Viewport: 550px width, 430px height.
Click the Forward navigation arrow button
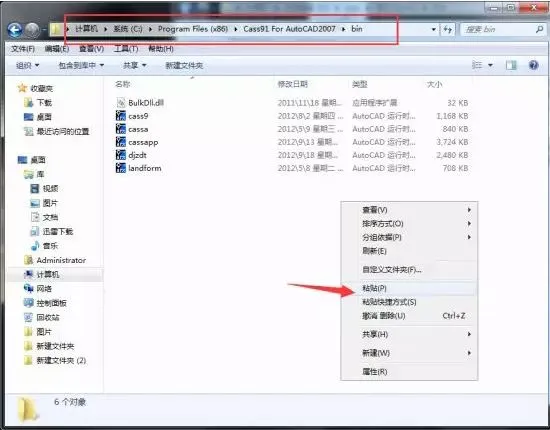[x=32, y=30]
